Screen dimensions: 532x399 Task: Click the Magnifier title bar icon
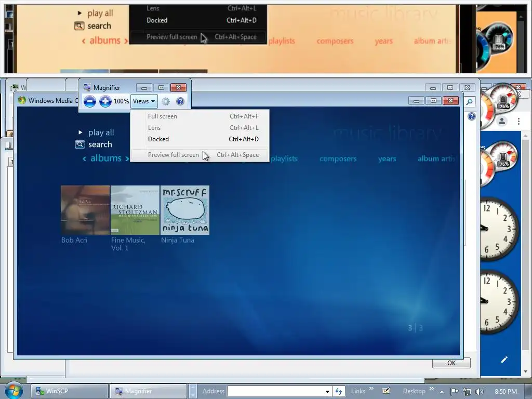pyautogui.click(x=87, y=87)
